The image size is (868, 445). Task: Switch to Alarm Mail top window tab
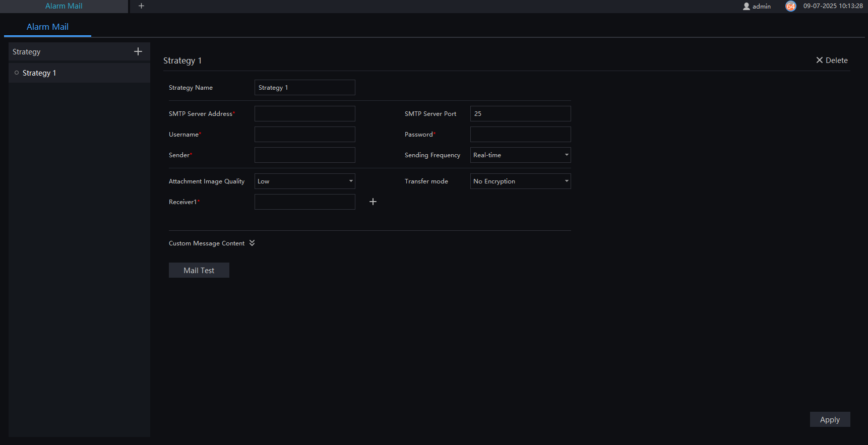pos(64,6)
